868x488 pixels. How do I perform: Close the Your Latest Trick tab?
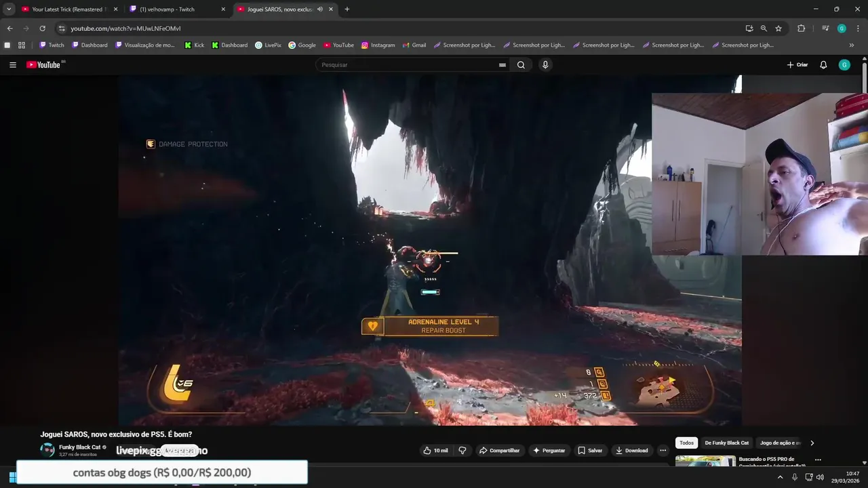pos(115,9)
